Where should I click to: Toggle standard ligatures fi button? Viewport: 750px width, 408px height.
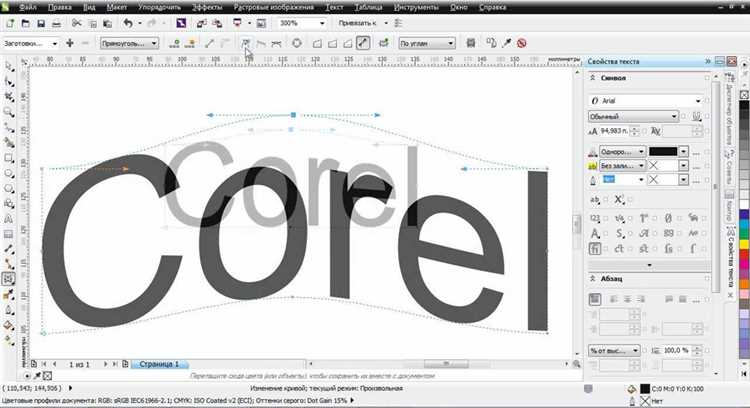pos(595,249)
